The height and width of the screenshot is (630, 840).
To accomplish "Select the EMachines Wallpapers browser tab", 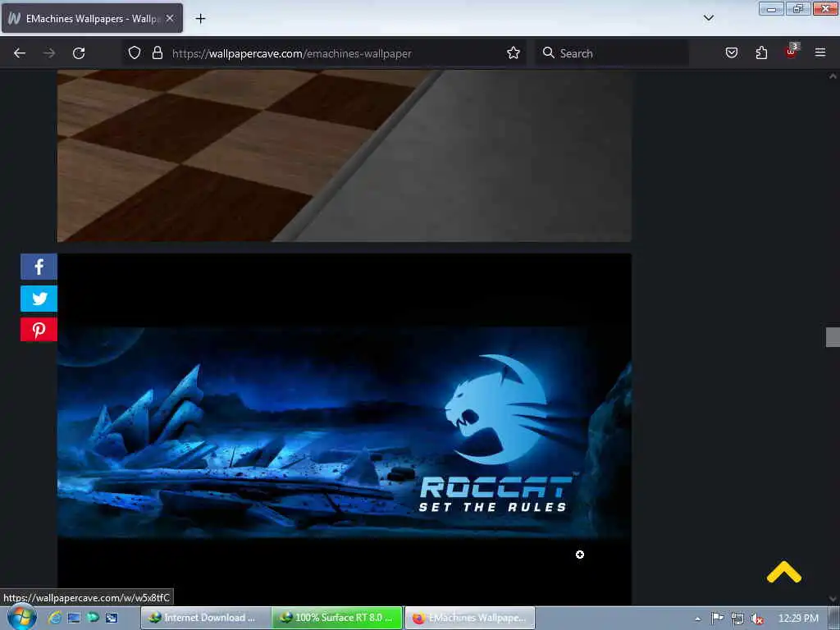I will coord(92,18).
